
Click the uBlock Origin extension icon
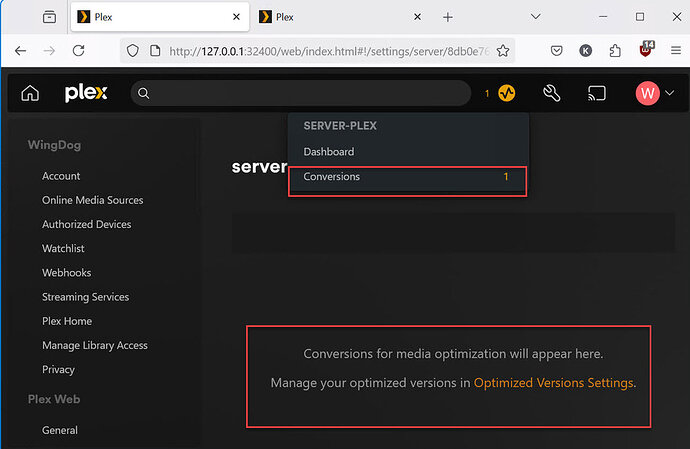pyautogui.click(x=646, y=49)
